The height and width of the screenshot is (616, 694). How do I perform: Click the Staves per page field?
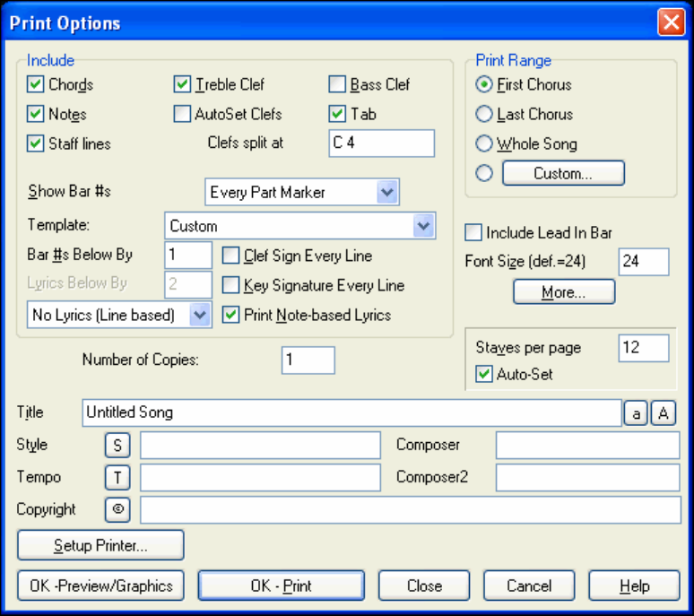644,348
